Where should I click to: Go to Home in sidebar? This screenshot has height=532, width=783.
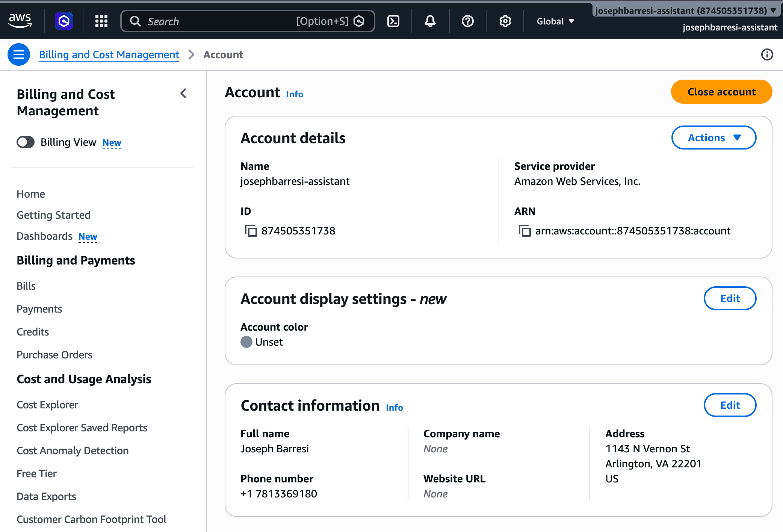coord(31,194)
